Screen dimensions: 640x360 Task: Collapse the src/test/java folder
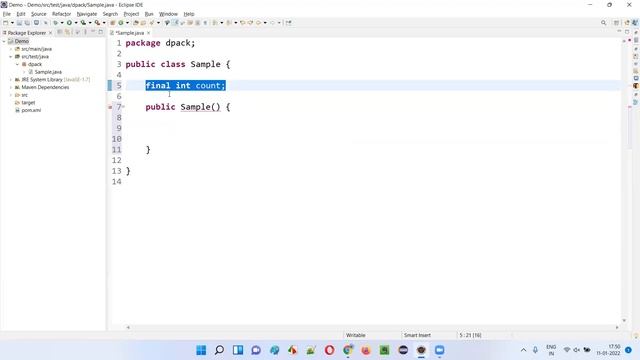tap(11, 57)
